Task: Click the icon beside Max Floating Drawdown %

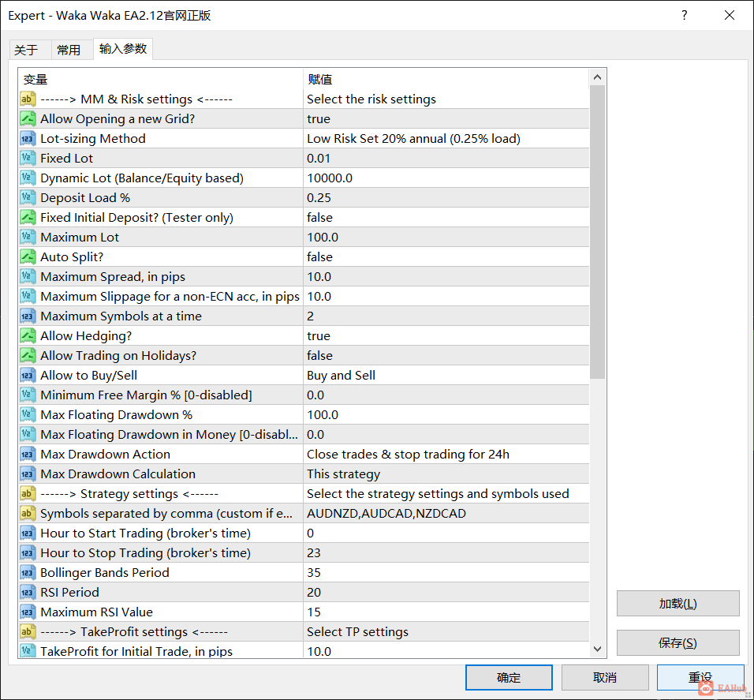Action: (28, 414)
